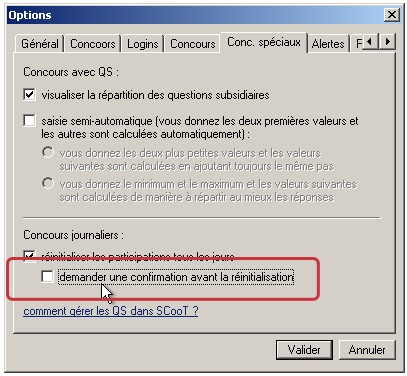Screen dimensions: 407x376
Task: Open the Alertes tab
Action: tap(328, 44)
